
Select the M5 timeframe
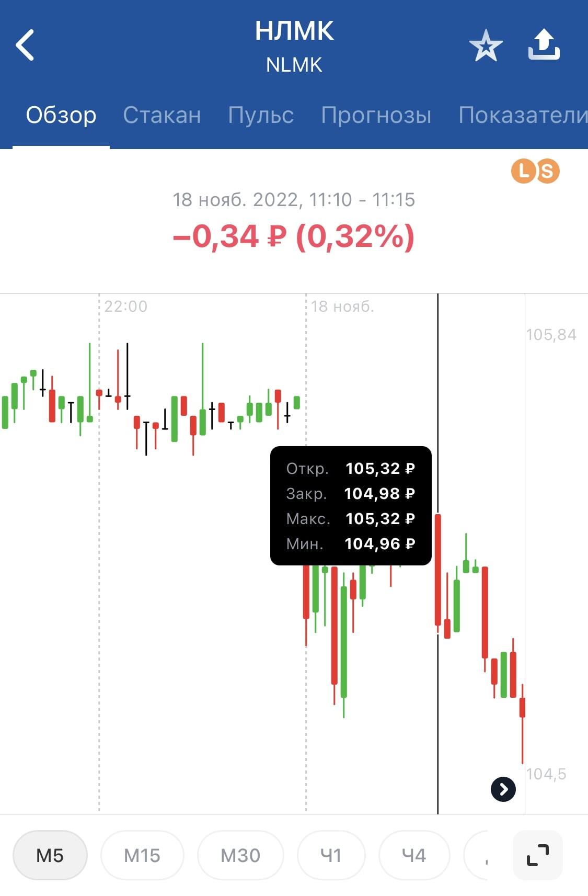coord(50,855)
